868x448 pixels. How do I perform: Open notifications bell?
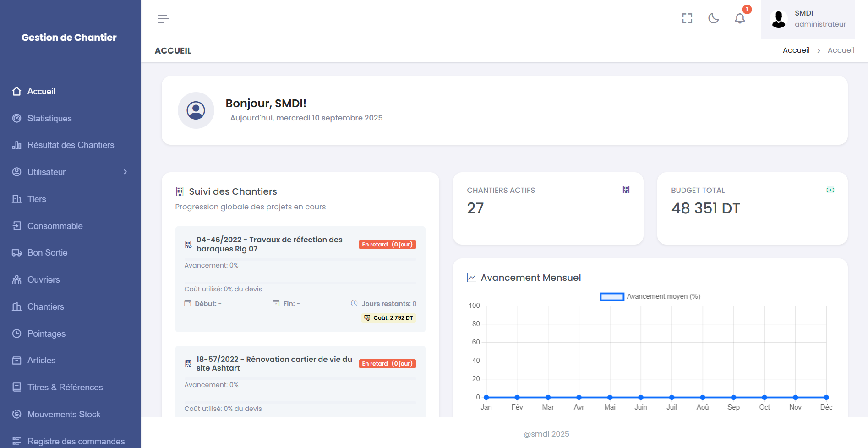[x=740, y=18]
